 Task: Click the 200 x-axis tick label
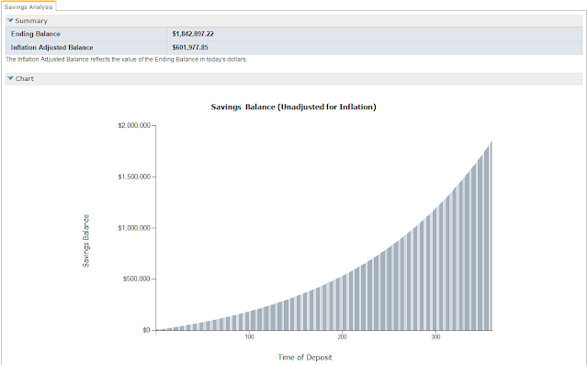[342, 336]
